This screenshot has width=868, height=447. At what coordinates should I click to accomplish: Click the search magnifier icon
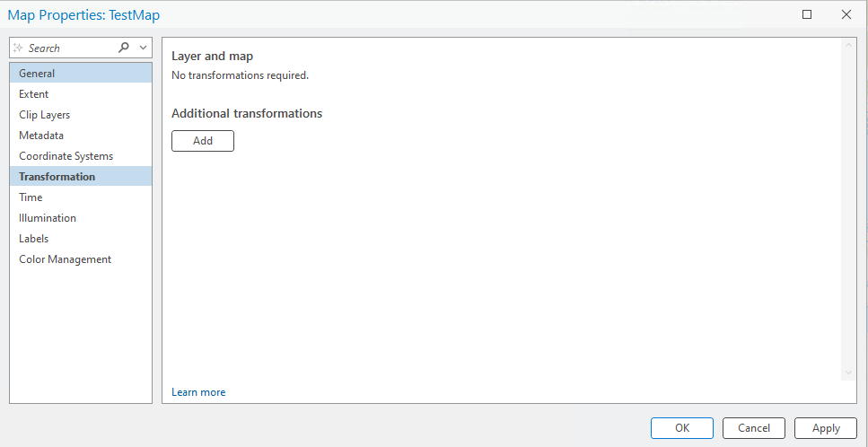[124, 48]
